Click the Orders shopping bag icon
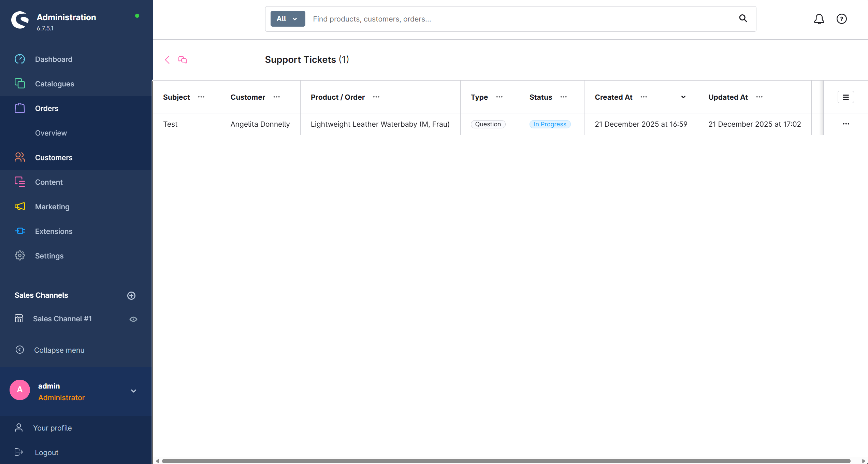The image size is (868, 464). (x=20, y=108)
